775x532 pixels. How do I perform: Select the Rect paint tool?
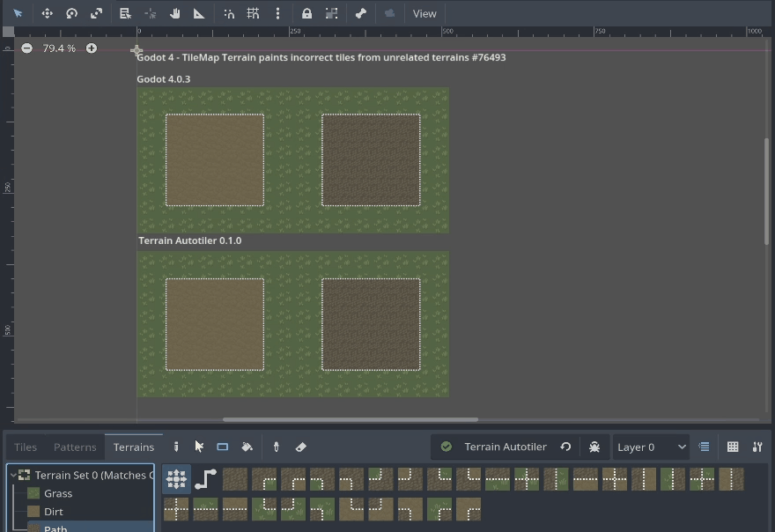click(x=223, y=447)
